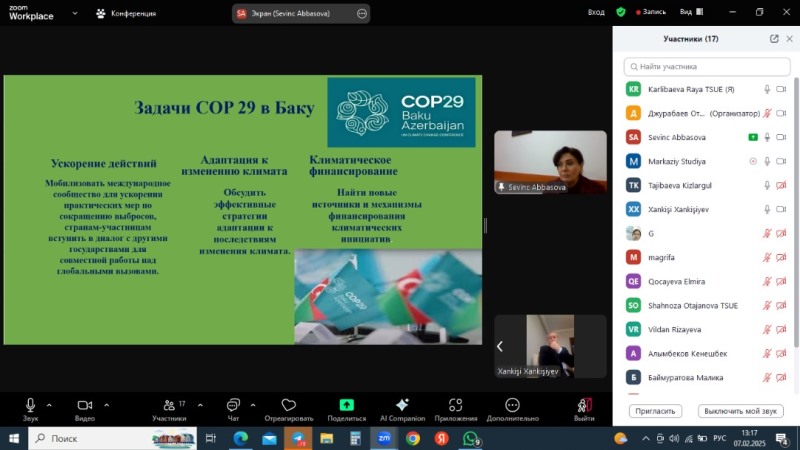Open the Реагировать reactions heart icon

tap(289, 405)
